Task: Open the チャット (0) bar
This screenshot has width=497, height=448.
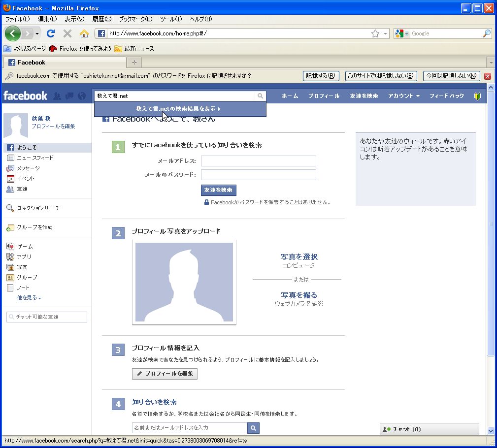Action: point(429,429)
